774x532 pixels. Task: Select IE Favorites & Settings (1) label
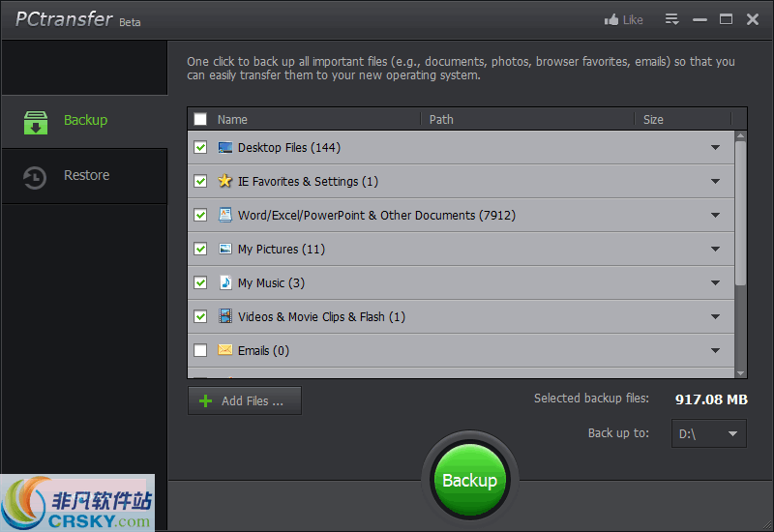tap(308, 182)
